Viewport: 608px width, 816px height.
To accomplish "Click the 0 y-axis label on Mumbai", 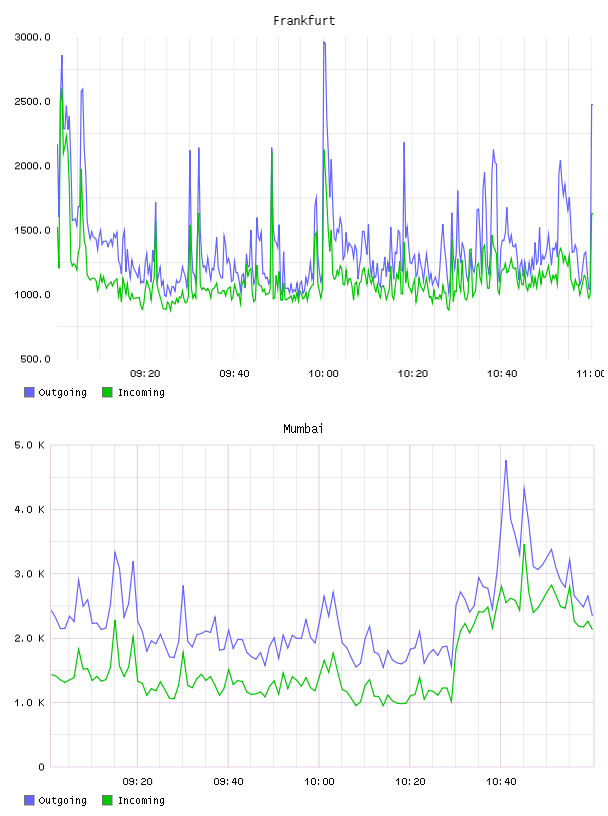I will tap(41, 767).
